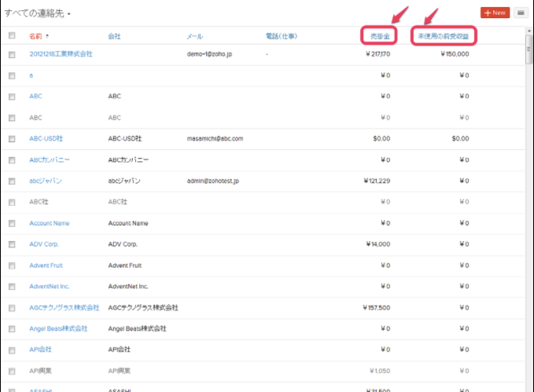Select the checkbox next to ABC-USD社
The image size is (534, 392).
pos(12,138)
